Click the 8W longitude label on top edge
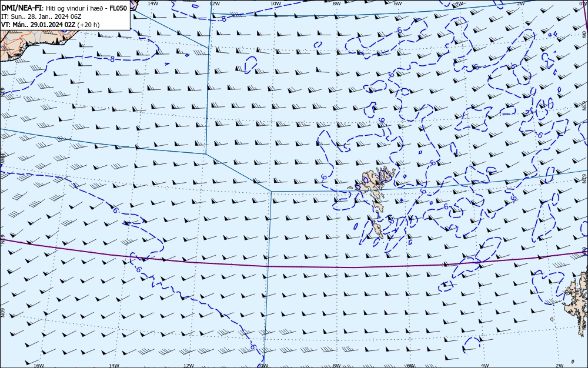Viewport: 588px width, 368px height. pos(336,4)
